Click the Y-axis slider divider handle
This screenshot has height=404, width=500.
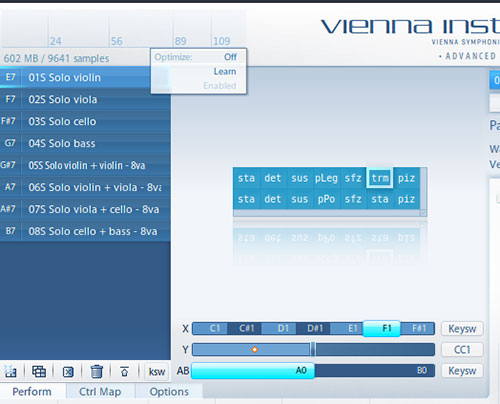313,349
